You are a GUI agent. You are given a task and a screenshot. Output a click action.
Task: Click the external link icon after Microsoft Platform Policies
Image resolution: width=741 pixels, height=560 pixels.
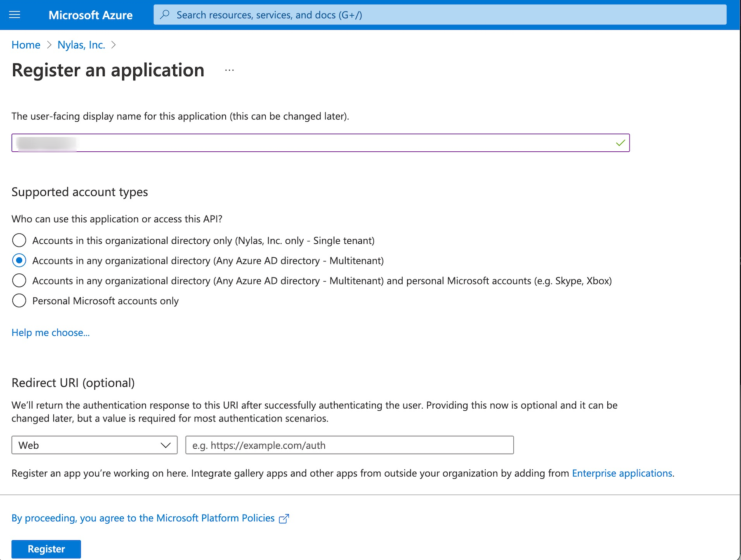[x=283, y=518]
